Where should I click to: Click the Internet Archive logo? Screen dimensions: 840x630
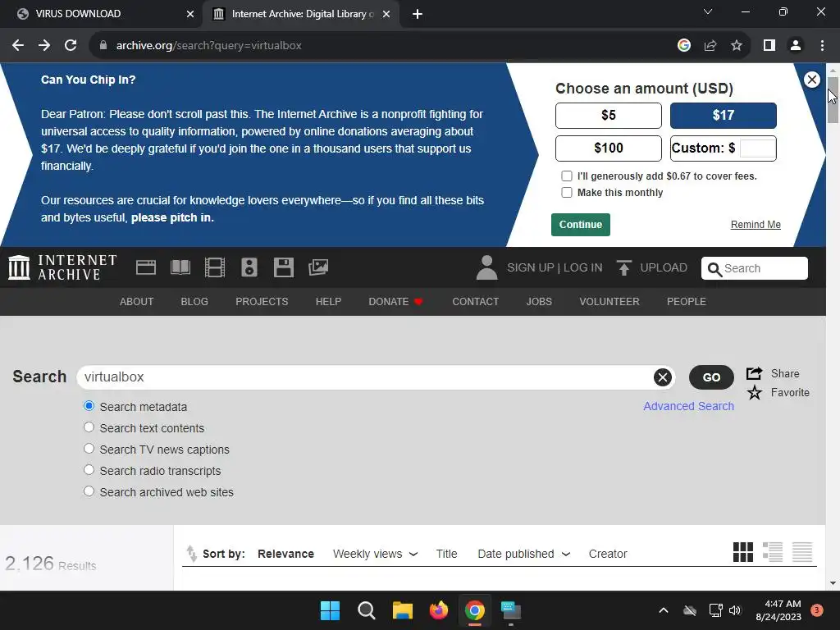pyautogui.click(x=62, y=267)
